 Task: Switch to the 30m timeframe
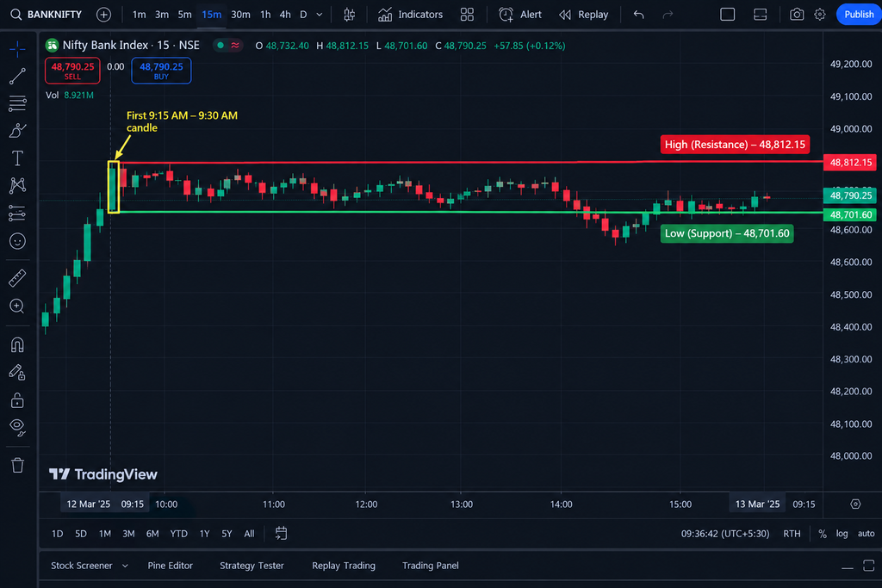coord(241,15)
